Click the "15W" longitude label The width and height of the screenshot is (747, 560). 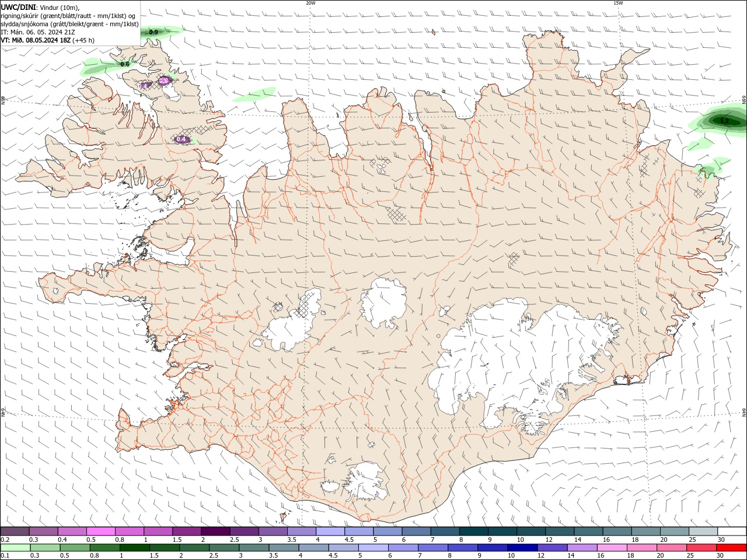coord(618,3)
